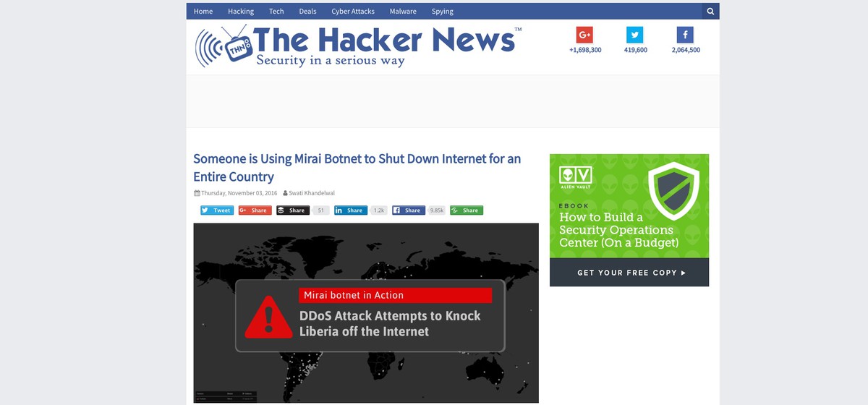868x405 pixels.
Task: Share the article via Buffer
Action: click(293, 210)
